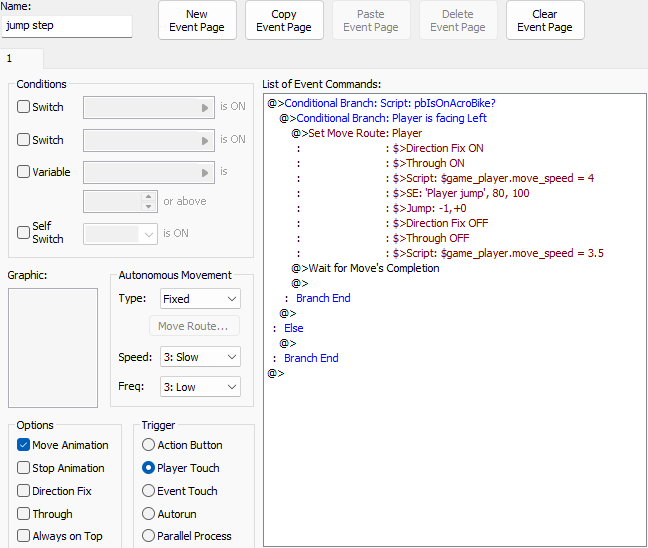Select event page tab 1

(x=21, y=59)
